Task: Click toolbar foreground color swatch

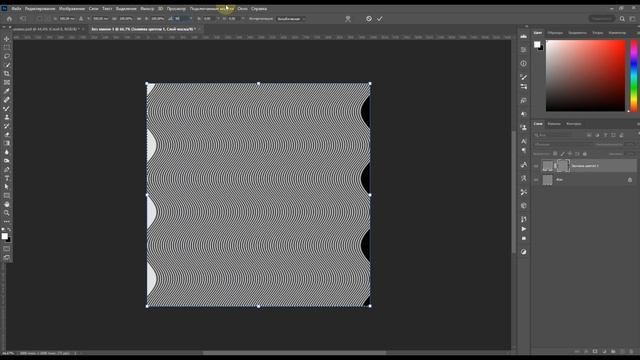Action: point(4,236)
